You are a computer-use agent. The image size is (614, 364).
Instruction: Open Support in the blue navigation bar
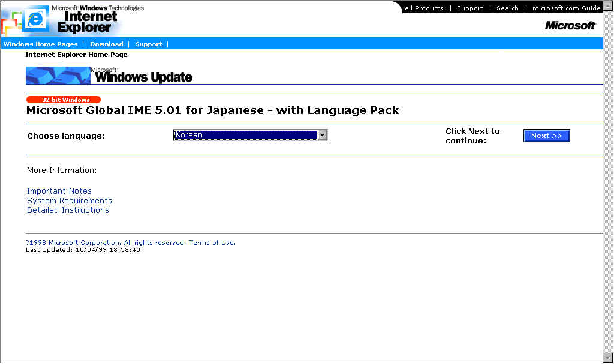[149, 44]
